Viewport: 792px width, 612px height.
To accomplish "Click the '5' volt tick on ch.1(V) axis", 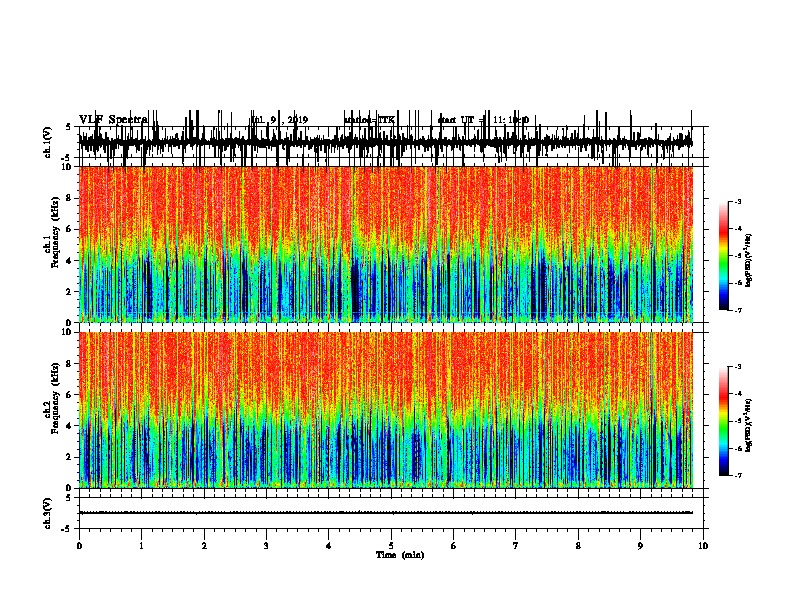I will 69,127.
